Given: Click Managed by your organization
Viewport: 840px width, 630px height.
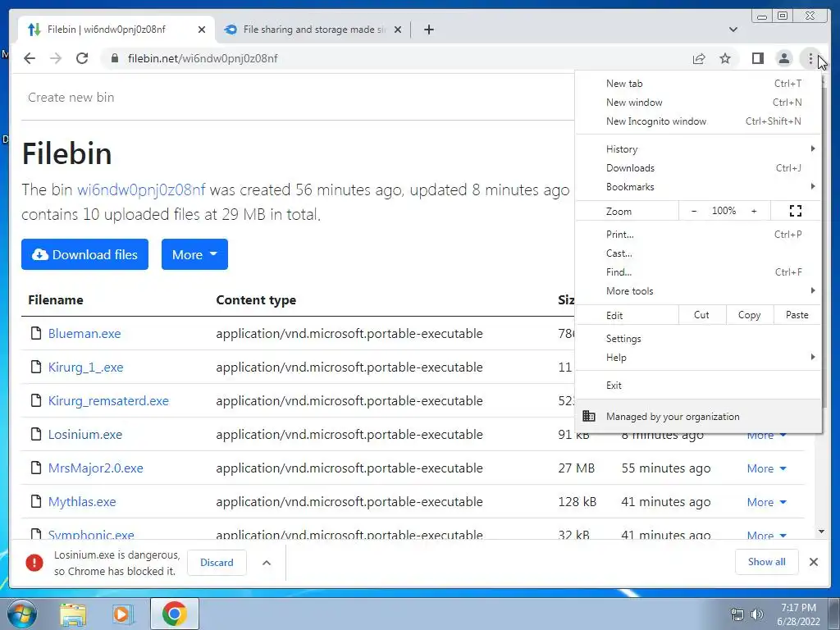Looking at the screenshot, I should point(698,416).
